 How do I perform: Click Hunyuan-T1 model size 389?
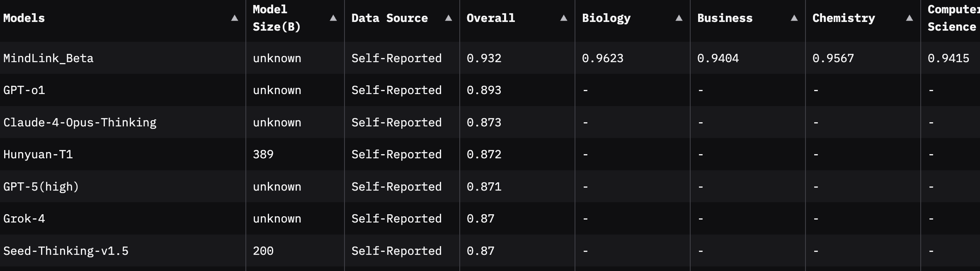tap(263, 155)
